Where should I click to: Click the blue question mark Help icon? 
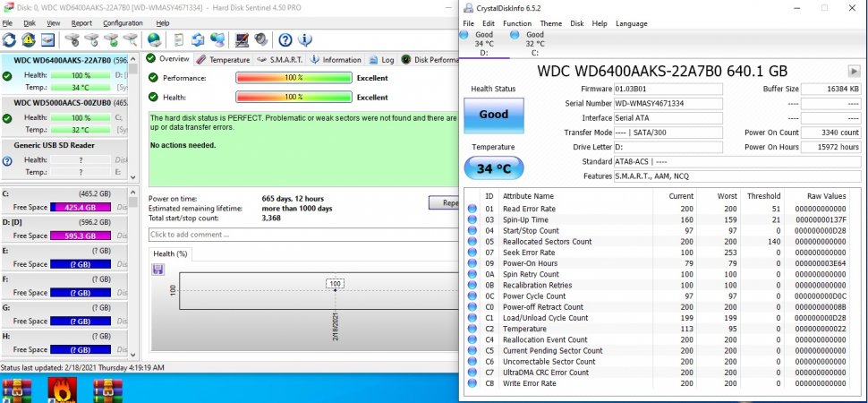click(x=285, y=40)
